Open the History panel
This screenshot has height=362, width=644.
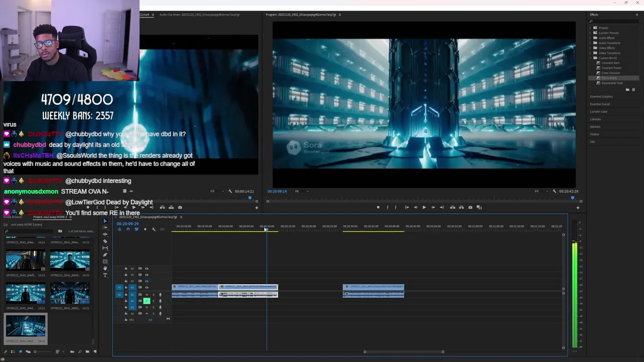(x=595, y=134)
